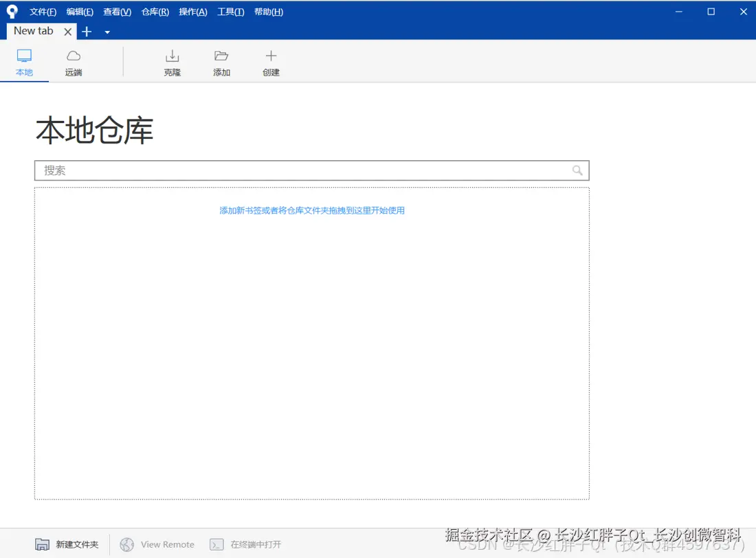The width and height of the screenshot is (756, 558).
Task: Expand the tab options dropdown arrow
Action: (107, 32)
